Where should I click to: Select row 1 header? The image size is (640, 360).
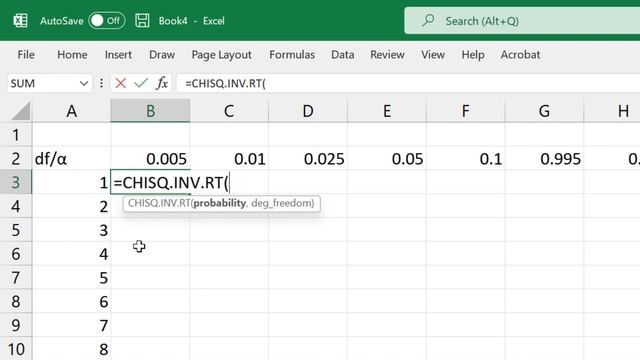click(16, 135)
